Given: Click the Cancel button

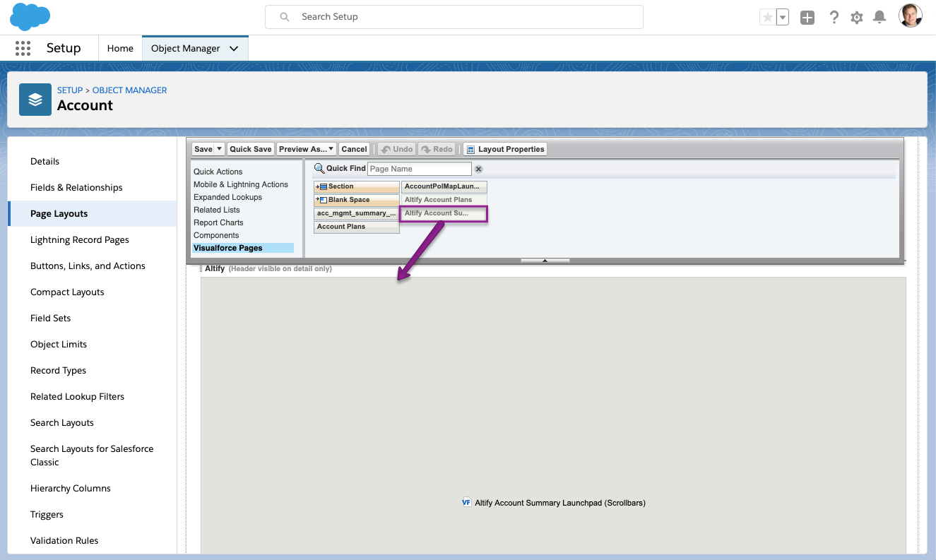Looking at the screenshot, I should (354, 149).
